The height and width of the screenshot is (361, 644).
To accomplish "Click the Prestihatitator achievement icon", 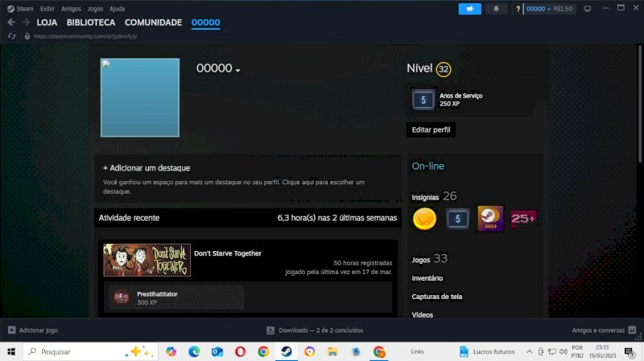I will click(x=122, y=297).
